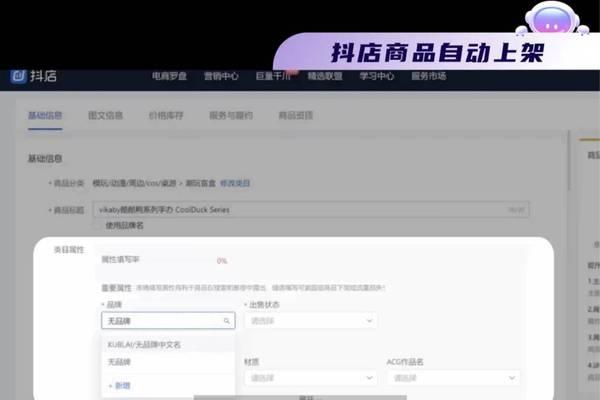Click the 品牌 combo box showing 无品牌

tap(168, 321)
